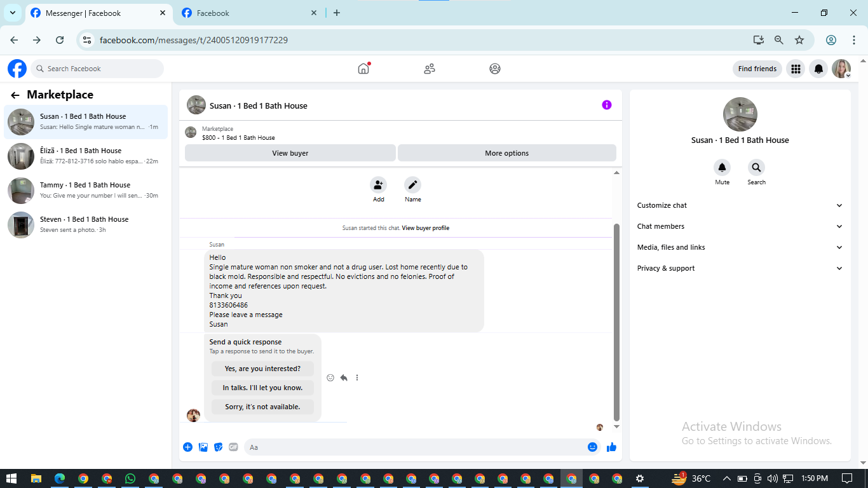Open more message options three dots

(x=357, y=377)
